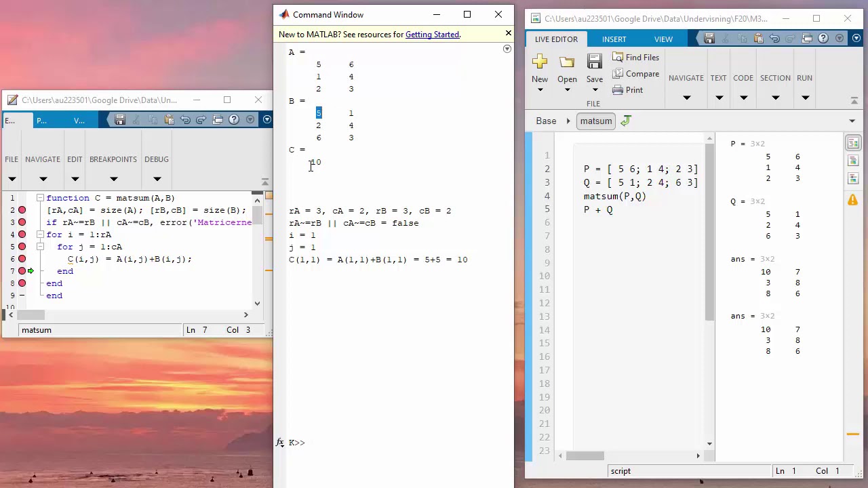Screen dimensions: 868x488
Task: Expand the RUN dropdown in the Live Editor ribbon
Action: tap(805, 98)
